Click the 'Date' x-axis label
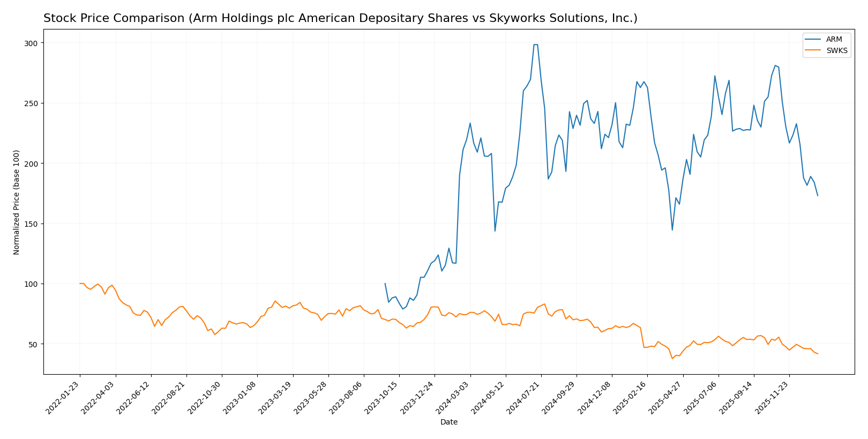868x439 pixels. tap(448, 422)
